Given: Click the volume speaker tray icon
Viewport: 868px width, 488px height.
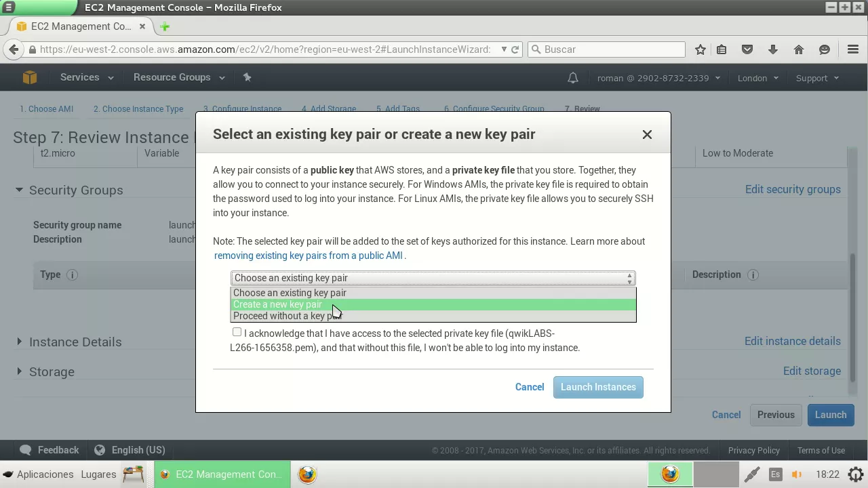Looking at the screenshot, I should point(797,474).
